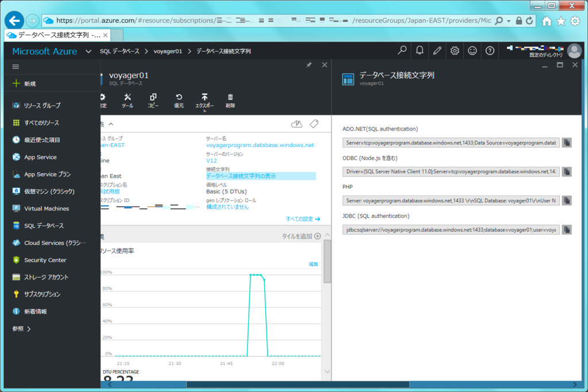The width and height of the screenshot is (588, 392).
Task: Open 最近使った項目 in sidebar
Action: click(x=51, y=140)
